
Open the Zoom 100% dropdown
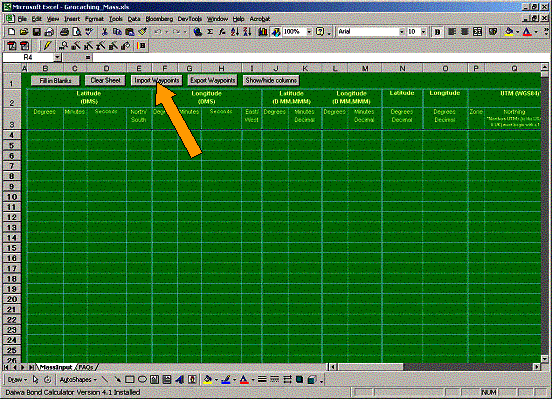point(309,32)
